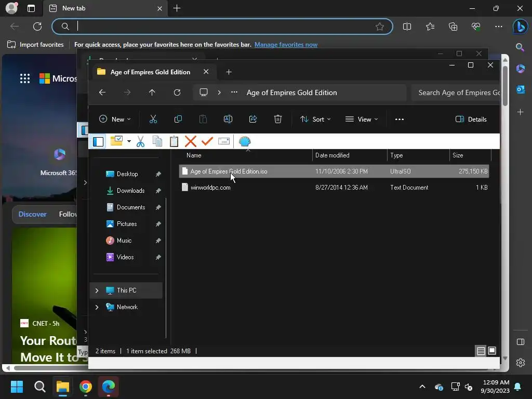Open Edge Collections toolbar icon
532x399 pixels.
tap(453, 26)
